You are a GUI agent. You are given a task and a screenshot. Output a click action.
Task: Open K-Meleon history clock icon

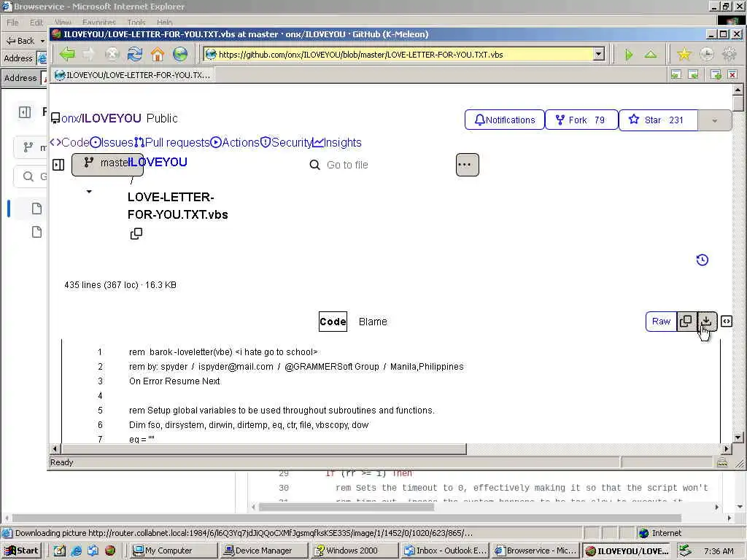coord(707,54)
